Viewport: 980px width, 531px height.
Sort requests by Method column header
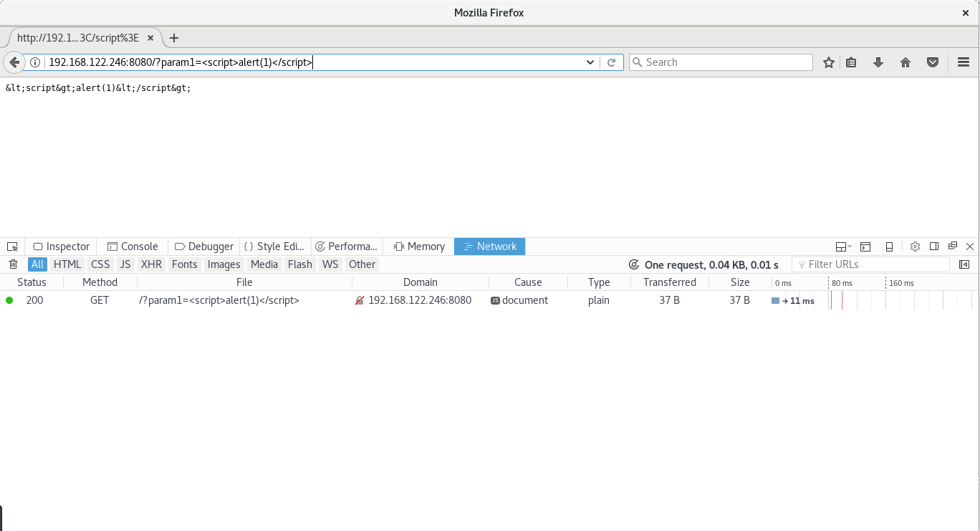tap(100, 282)
